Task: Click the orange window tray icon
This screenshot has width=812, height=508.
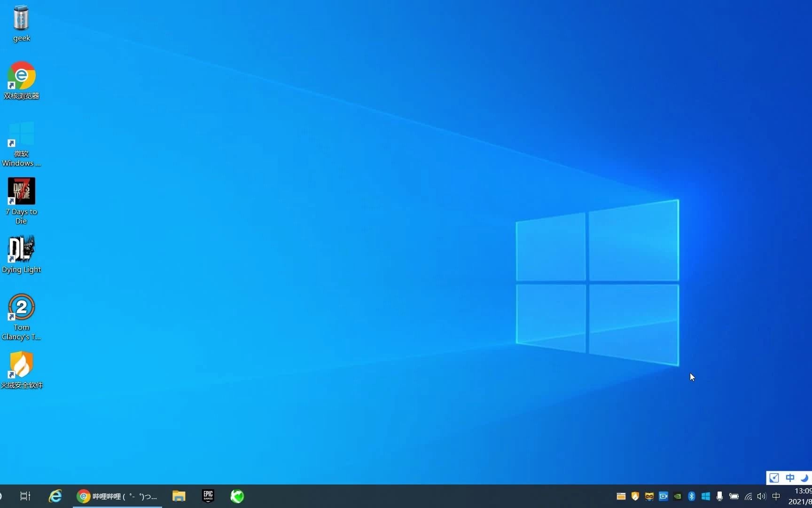Action: [621, 496]
